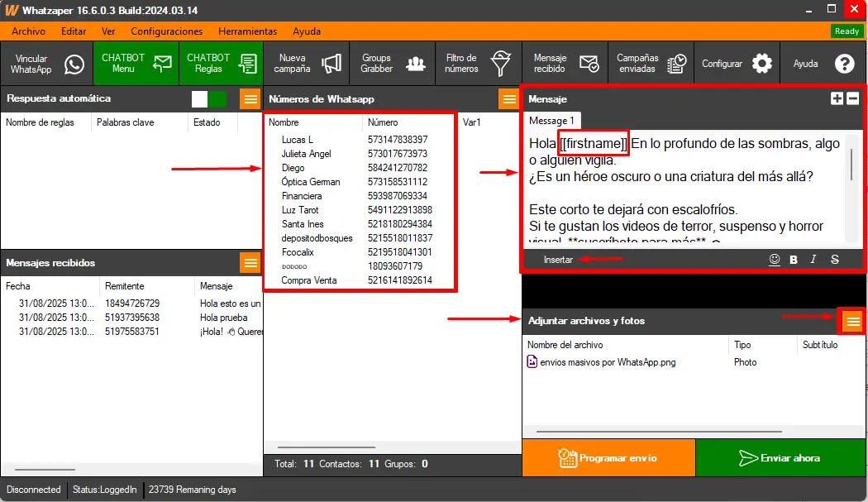
Task: Open the CHATBOT Menu tool
Action: (136, 64)
